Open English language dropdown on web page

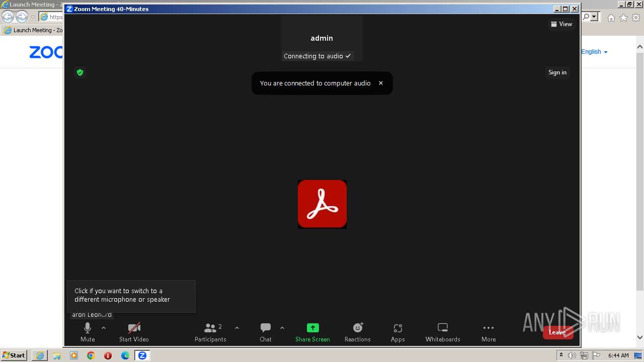point(594,52)
